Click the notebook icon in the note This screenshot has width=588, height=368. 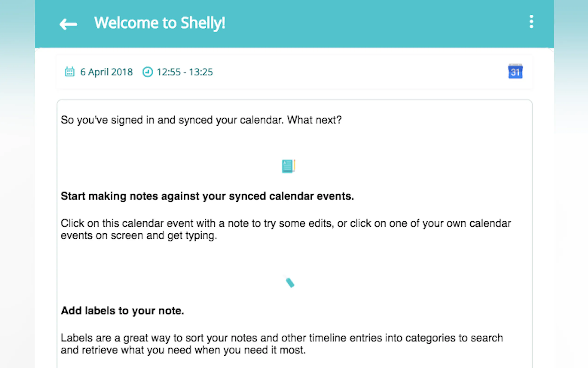(x=288, y=166)
